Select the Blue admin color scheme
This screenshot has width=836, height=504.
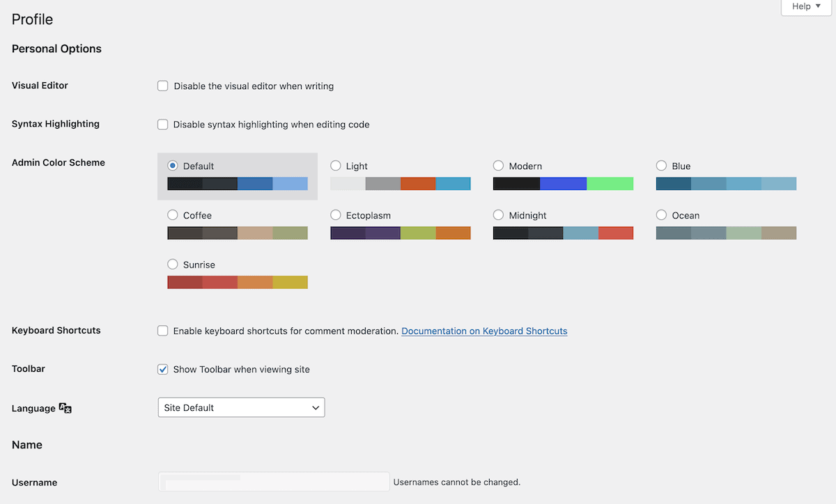click(660, 166)
